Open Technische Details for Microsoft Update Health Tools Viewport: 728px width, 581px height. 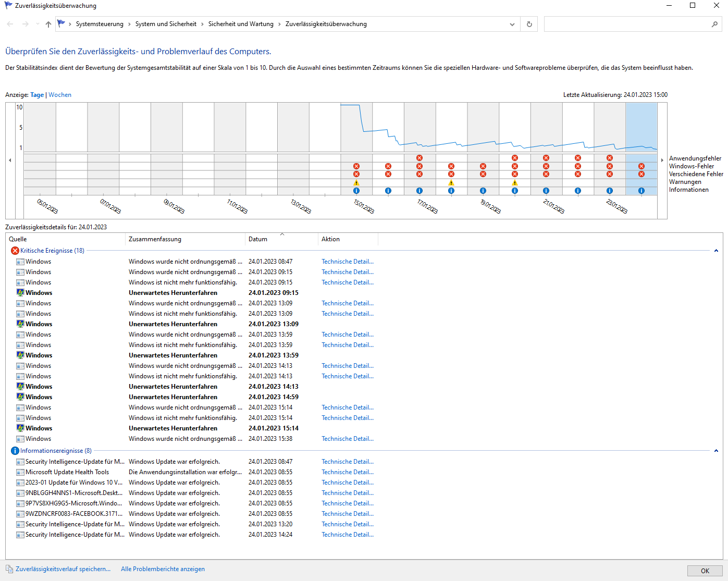point(348,472)
